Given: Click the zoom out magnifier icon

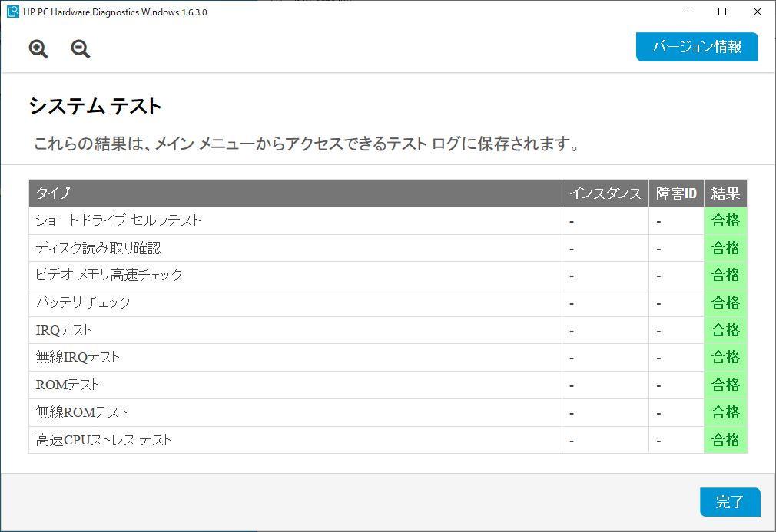Looking at the screenshot, I should pyautogui.click(x=80, y=49).
